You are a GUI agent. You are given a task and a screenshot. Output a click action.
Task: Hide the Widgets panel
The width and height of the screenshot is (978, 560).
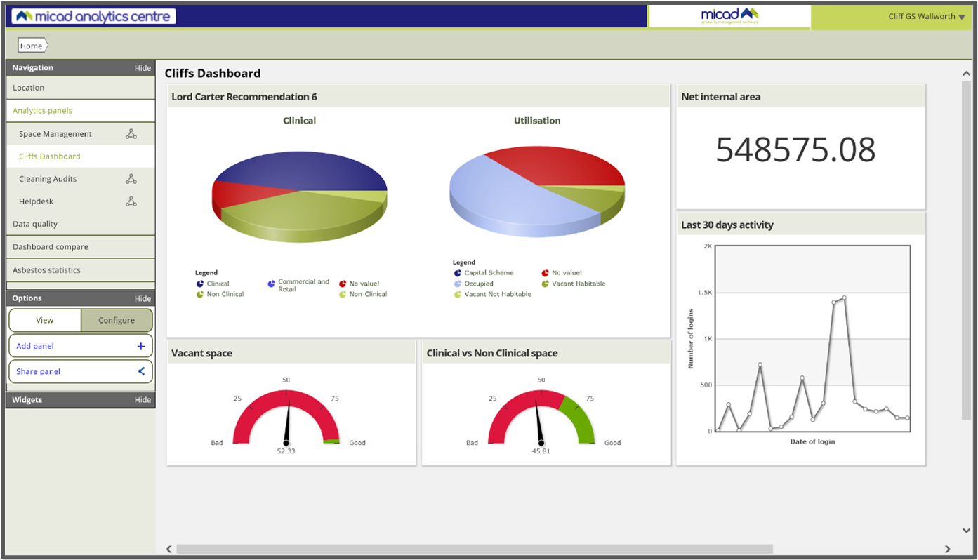click(143, 399)
